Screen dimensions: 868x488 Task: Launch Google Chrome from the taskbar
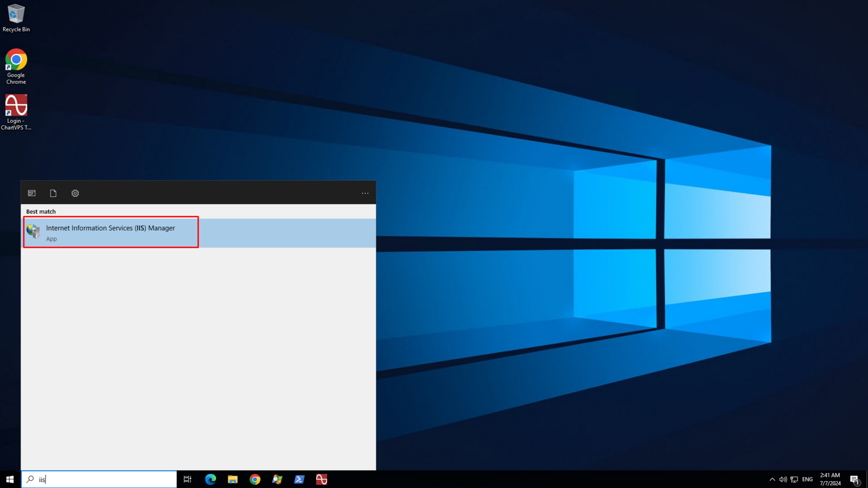[x=255, y=479]
